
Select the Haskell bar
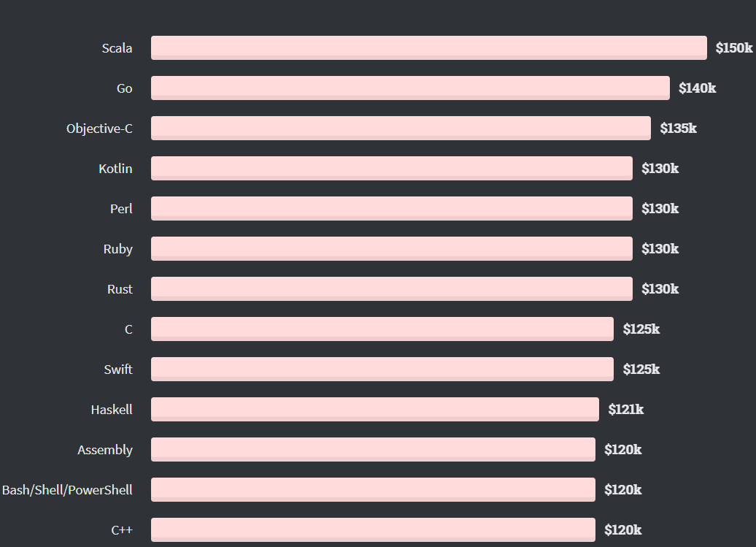click(x=374, y=410)
